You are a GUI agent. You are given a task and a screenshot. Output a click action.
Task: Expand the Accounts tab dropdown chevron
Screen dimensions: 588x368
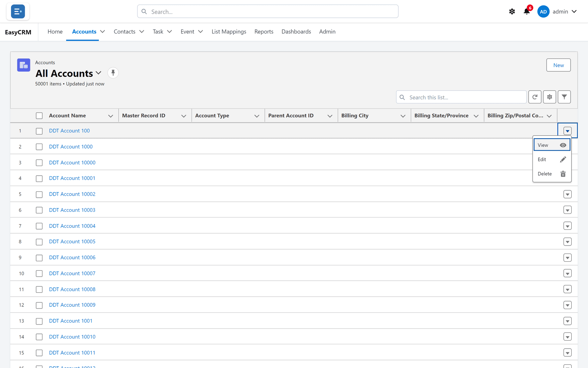click(103, 31)
